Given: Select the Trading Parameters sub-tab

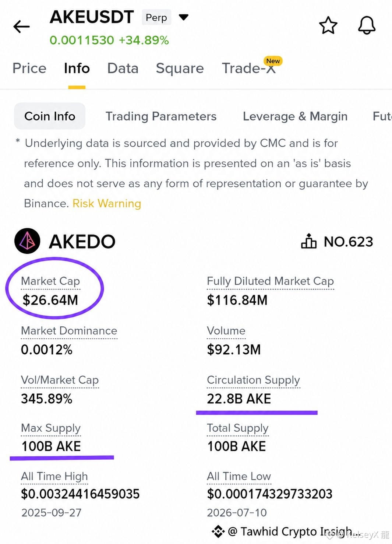Looking at the screenshot, I should click(161, 116).
